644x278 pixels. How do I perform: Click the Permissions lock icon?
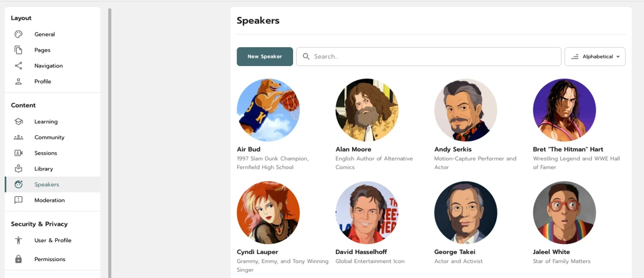point(18,259)
